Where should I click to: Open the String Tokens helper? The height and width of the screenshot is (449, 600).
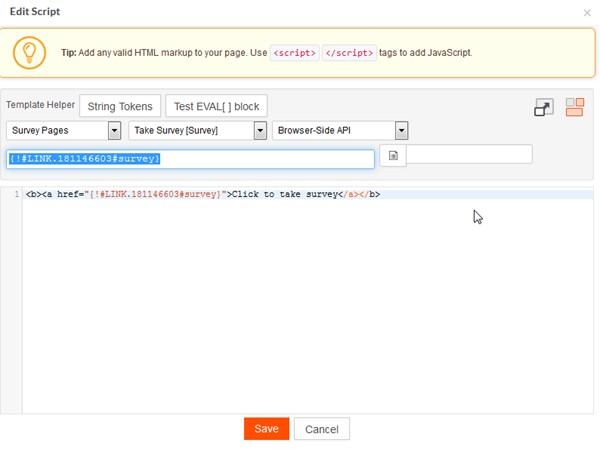[x=120, y=106]
